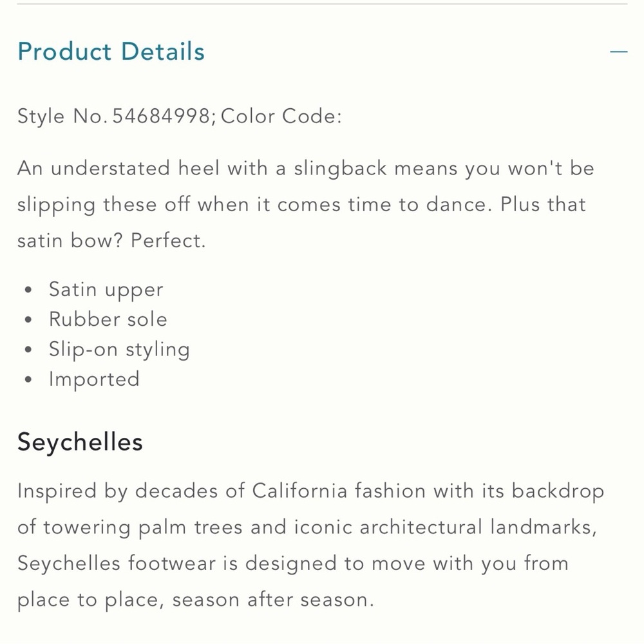Viewport: 644px width, 644px height.
Task: Click the 'towering palm trees' text line
Action: 307,527
